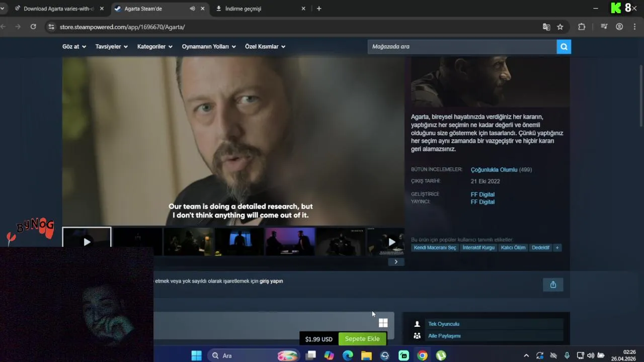This screenshot has height=362, width=644.
Task: Open the FF Digital developer link
Action: coord(482,194)
